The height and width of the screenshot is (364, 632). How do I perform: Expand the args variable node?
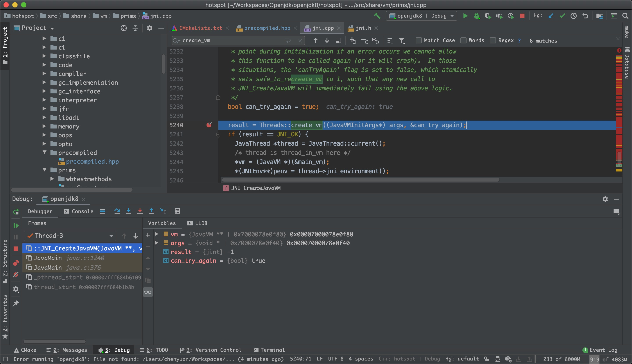pyautogui.click(x=157, y=243)
